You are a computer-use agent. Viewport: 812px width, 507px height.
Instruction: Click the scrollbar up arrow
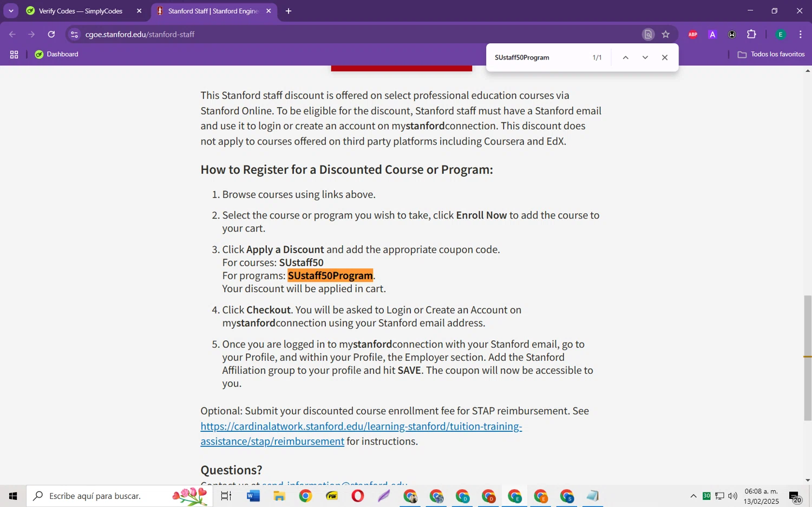tap(808, 70)
